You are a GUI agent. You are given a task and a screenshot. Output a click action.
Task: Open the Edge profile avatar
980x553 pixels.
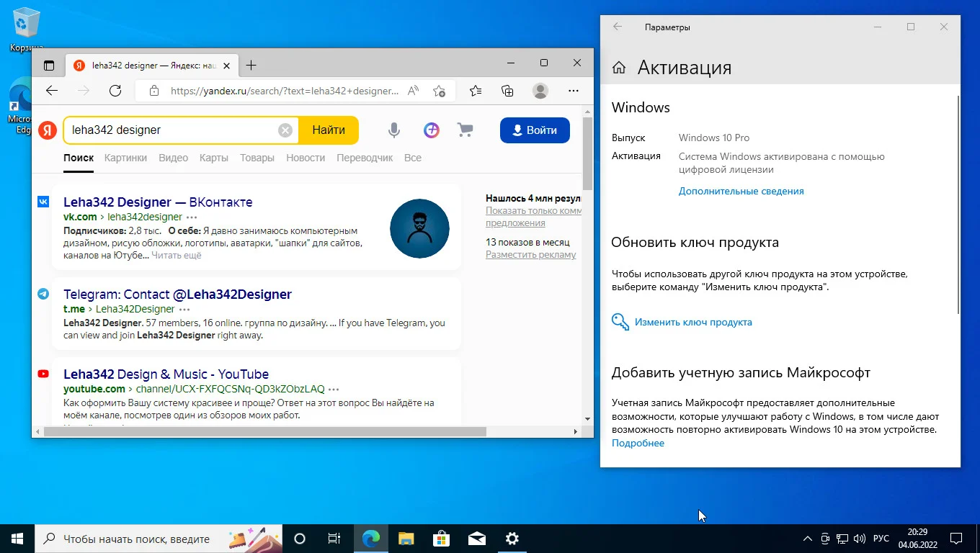(540, 91)
